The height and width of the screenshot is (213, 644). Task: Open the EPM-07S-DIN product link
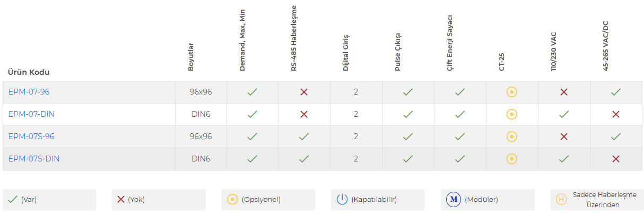(34, 159)
